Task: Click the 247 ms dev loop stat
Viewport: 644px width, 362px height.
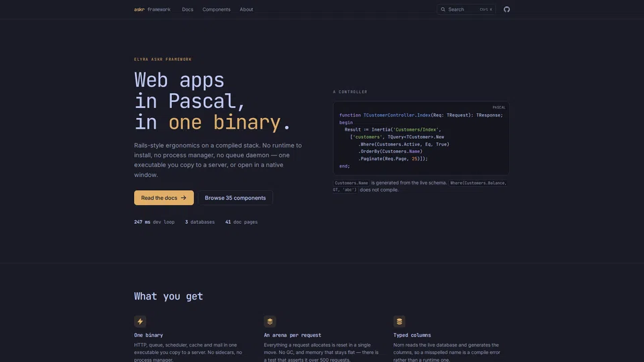Action: coord(154,222)
